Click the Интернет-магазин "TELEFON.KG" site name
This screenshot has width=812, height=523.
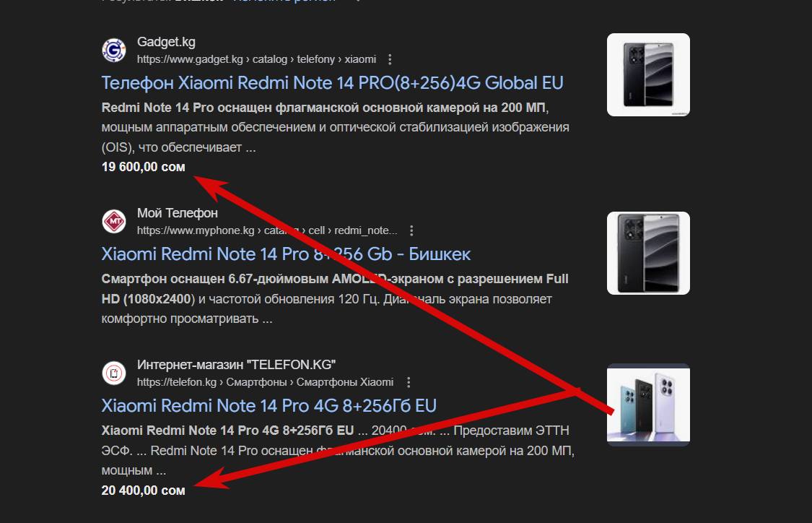(x=236, y=365)
